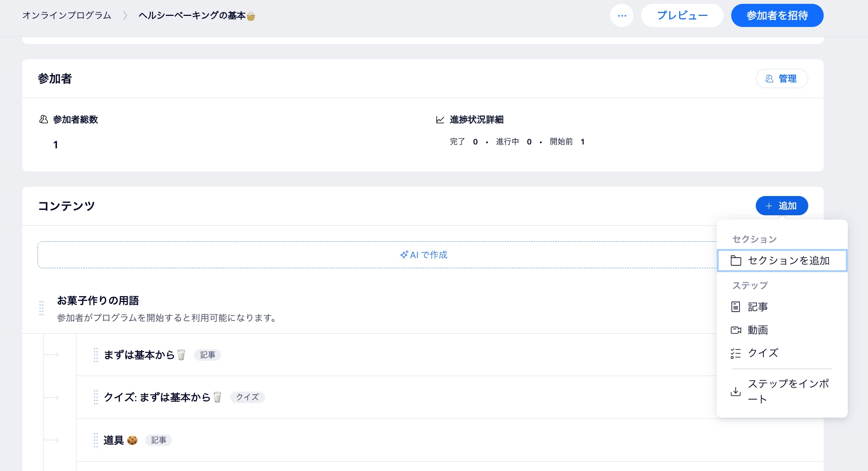Viewport: 868px width, 471px height.
Task: Choose セクションを追加 from the menu
Action: coord(788,261)
